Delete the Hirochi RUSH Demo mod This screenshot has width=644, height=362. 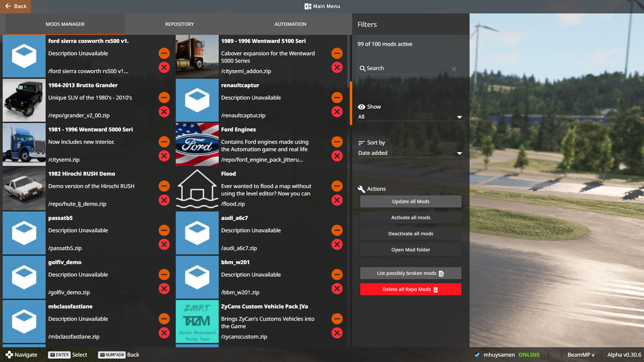pos(164,200)
